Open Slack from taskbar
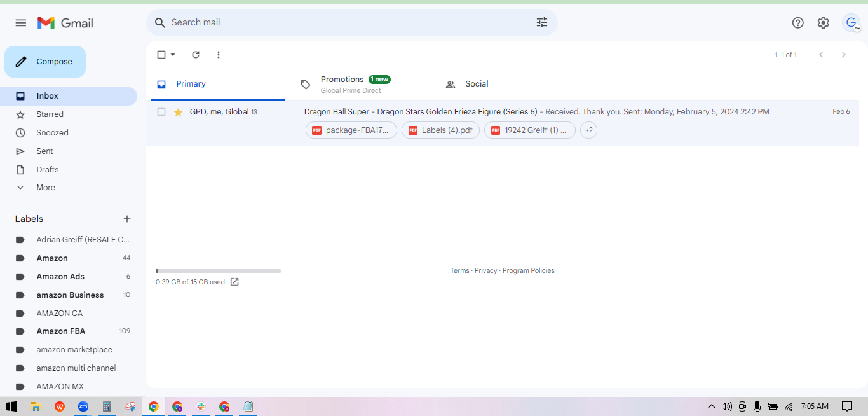The height and width of the screenshot is (416, 868). 201,406
